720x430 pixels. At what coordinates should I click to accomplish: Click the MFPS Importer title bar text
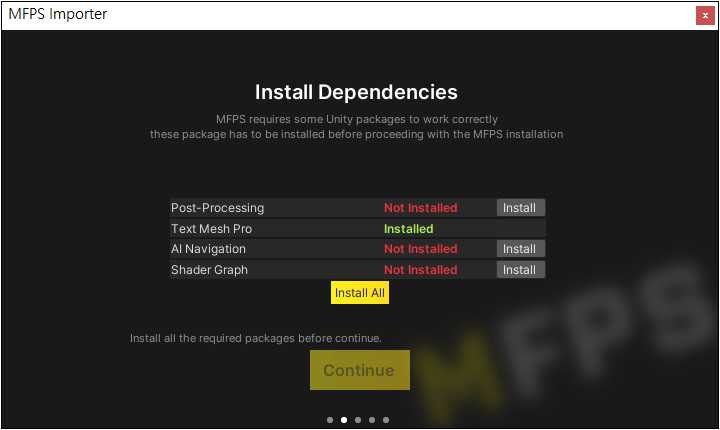click(57, 14)
